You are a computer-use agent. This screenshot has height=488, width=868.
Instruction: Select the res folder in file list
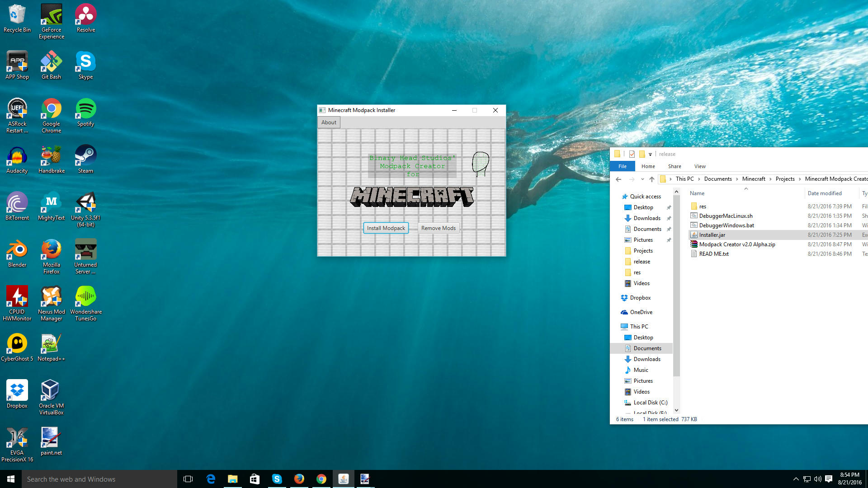point(702,206)
